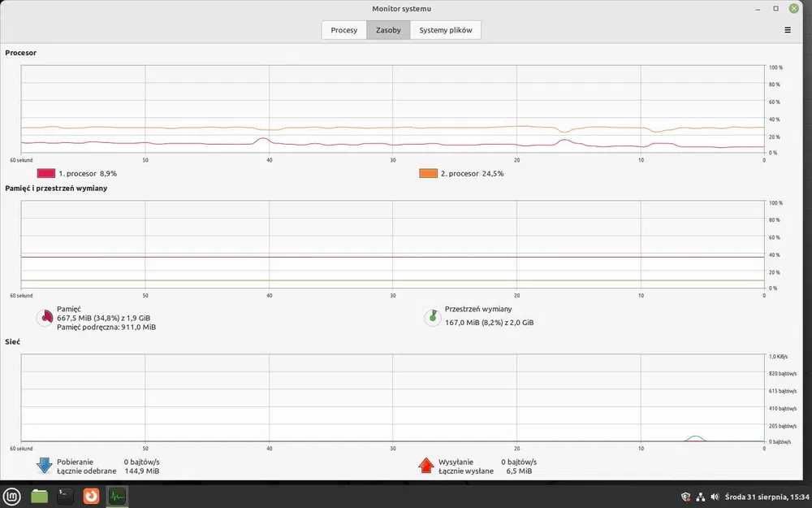This screenshot has height=508, width=812.
Task: Select the system monitor taskbar icon
Action: [117, 496]
